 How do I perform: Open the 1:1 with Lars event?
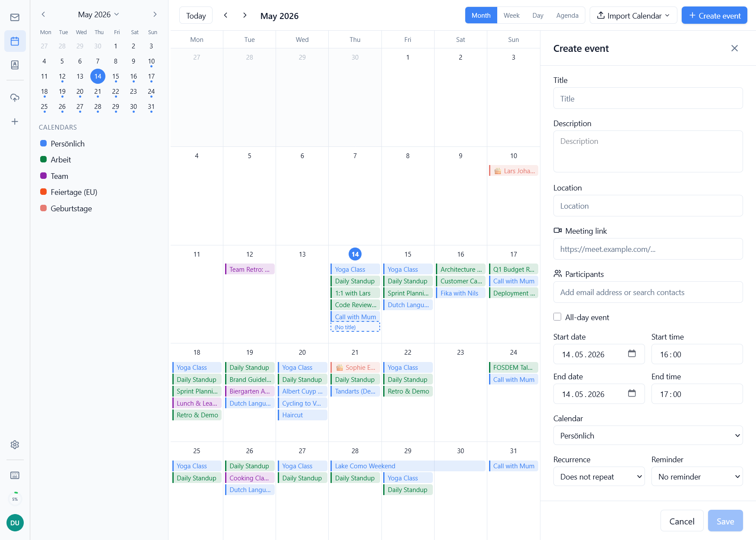tap(355, 293)
